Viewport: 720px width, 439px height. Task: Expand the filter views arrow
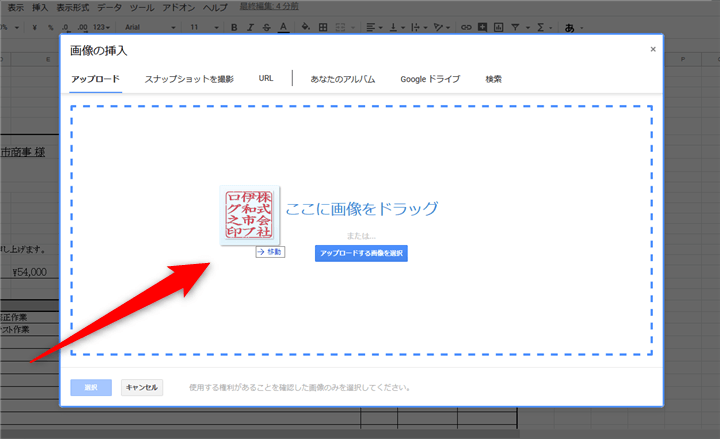tap(528, 28)
